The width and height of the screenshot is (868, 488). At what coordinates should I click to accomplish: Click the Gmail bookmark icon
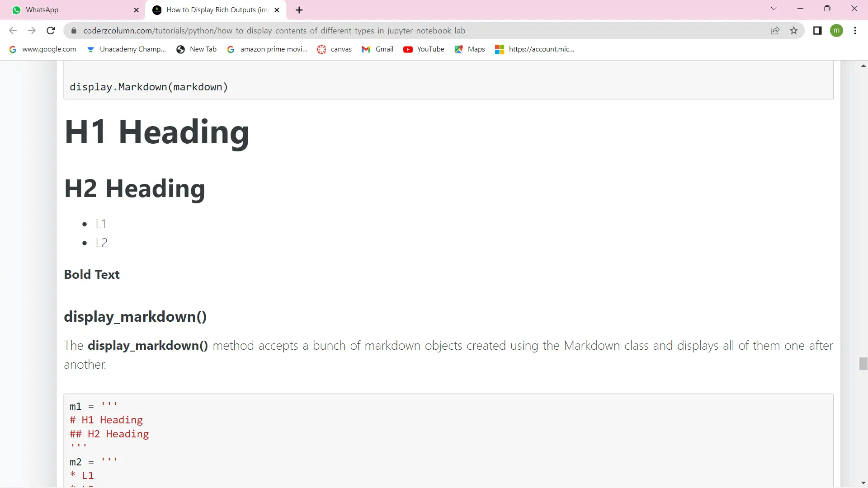[x=365, y=49]
